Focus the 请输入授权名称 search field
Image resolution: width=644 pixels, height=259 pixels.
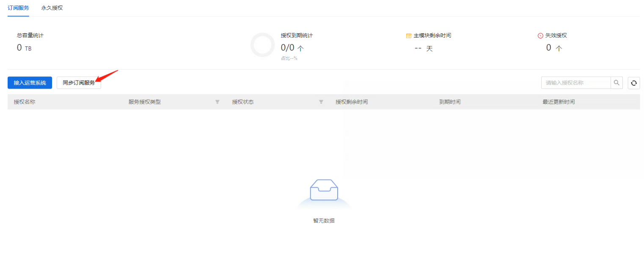(576, 83)
